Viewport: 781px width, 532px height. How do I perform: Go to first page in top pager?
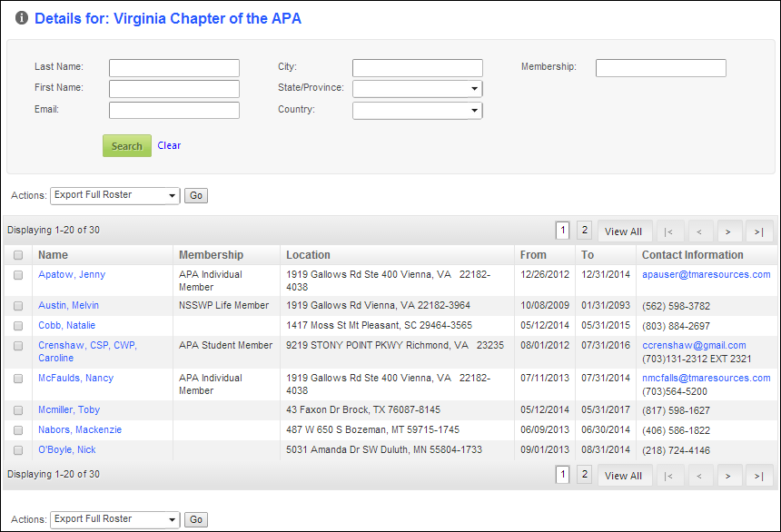pyautogui.click(x=670, y=232)
